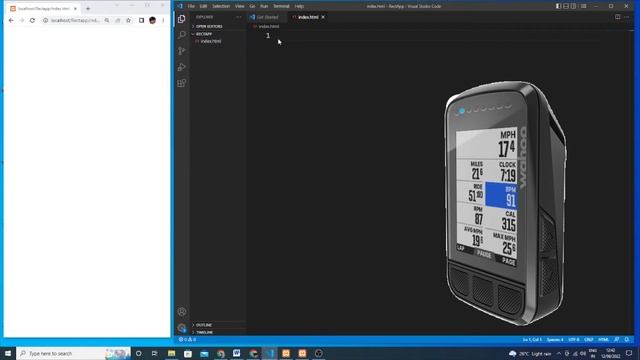
Task: Open the Edit menu
Action: 203,6
